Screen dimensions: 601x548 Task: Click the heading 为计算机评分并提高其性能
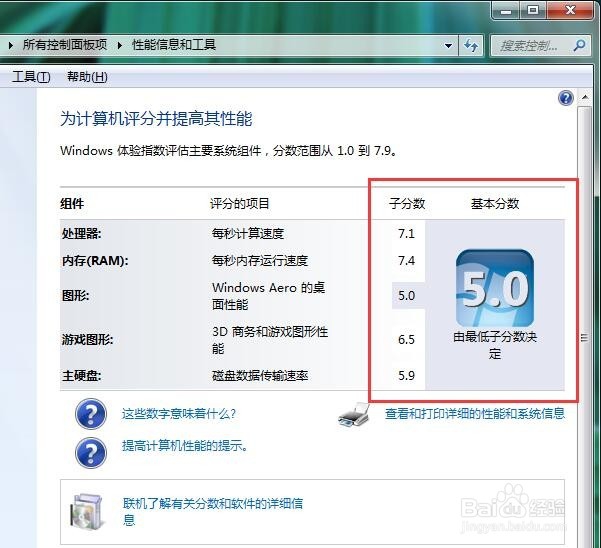156,119
